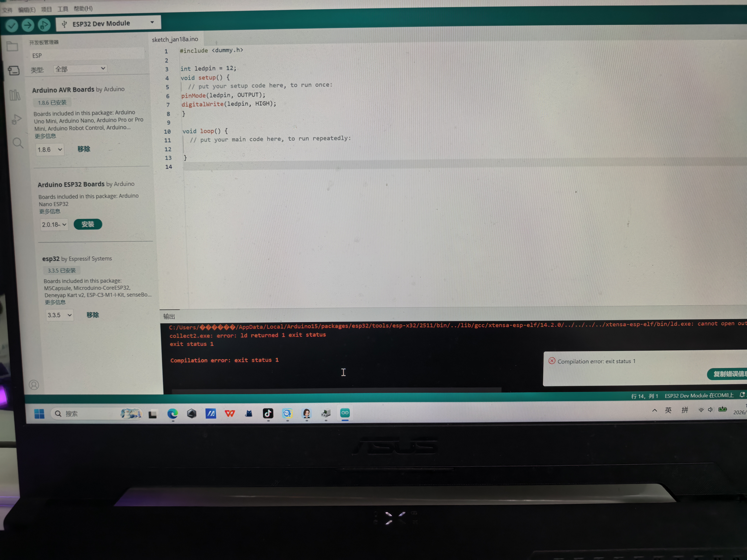Image resolution: width=747 pixels, height=560 pixels.
Task: Start debugging from the toolbar debug icon
Action: [44, 25]
